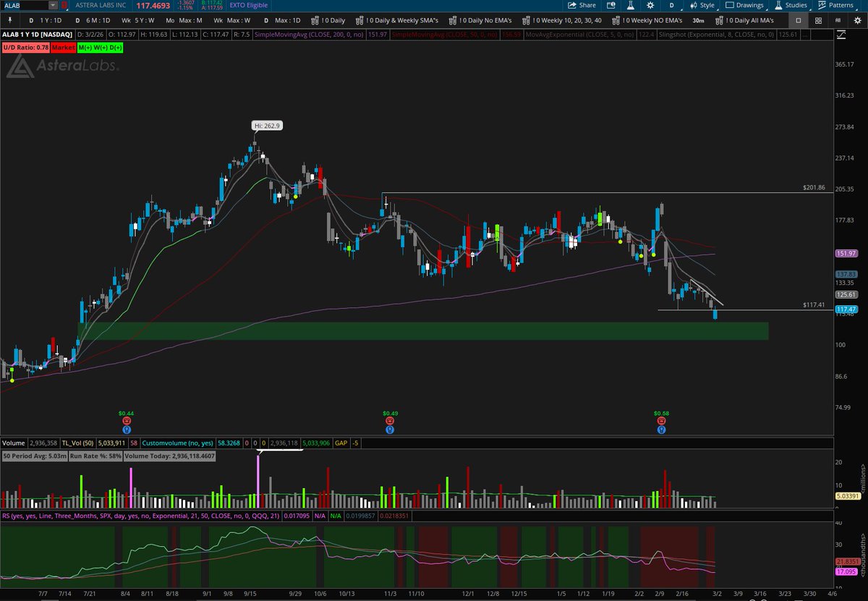The height and width of the screenshot is (601, 868).
Task: Click the 17.095 RS axis tag
Action: 846,571
